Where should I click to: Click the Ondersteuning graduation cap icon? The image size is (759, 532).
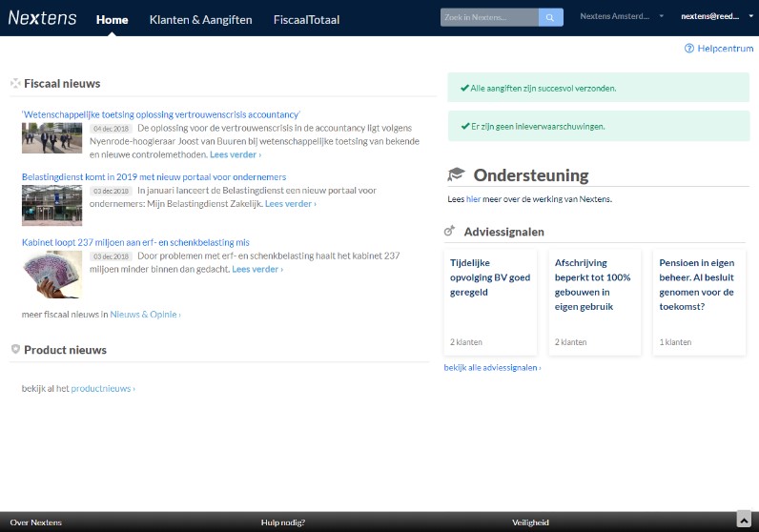pos(456,174)
